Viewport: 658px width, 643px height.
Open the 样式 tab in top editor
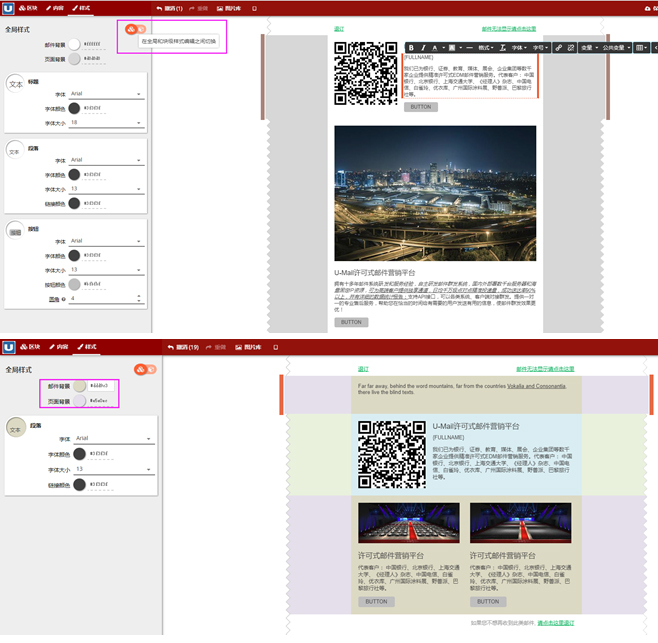tap(81, 8)
